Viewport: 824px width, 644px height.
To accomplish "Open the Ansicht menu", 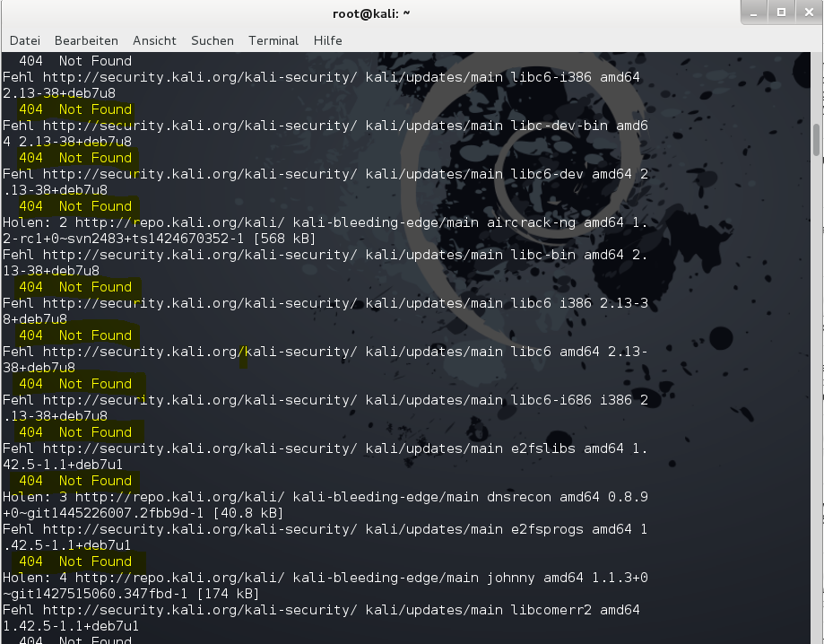I will click(x=154, y=40).
